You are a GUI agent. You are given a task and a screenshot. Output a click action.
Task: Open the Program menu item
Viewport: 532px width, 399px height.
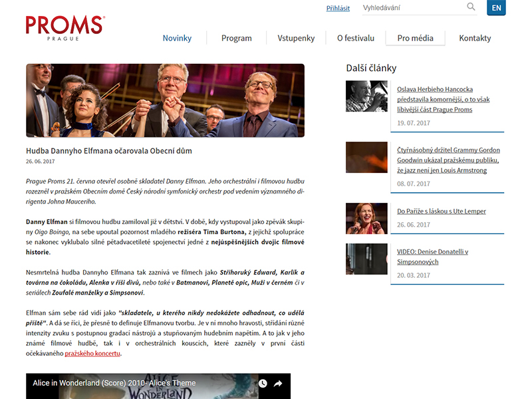click(x=237, y=38)
